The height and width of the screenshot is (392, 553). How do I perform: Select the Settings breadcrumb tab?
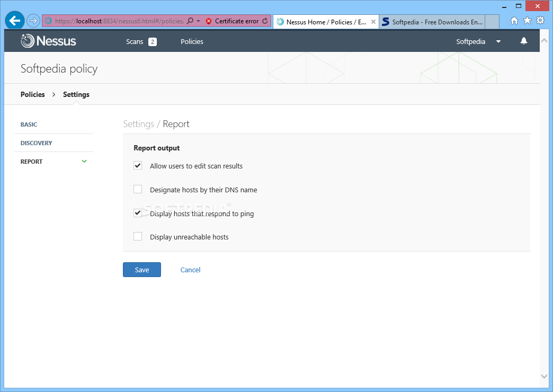pyautogui.click(x=76, y=95)
